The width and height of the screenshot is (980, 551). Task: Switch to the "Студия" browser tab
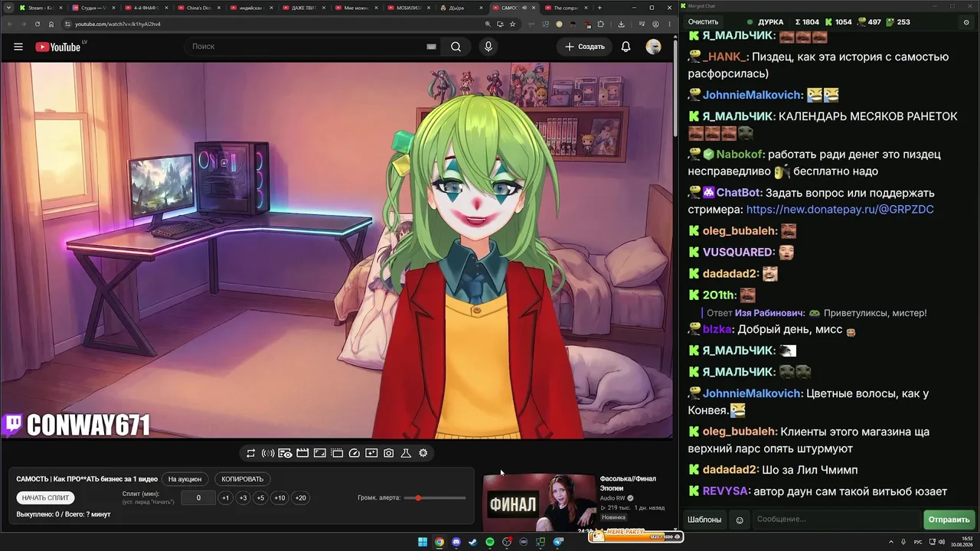[93, 8]
